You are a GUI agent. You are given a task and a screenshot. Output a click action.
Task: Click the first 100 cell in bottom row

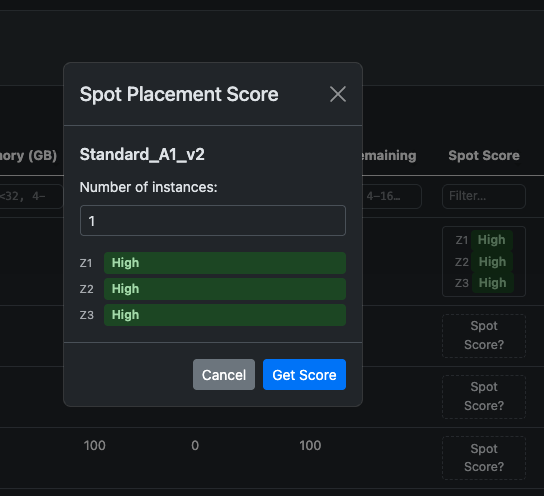click(94, 445)
